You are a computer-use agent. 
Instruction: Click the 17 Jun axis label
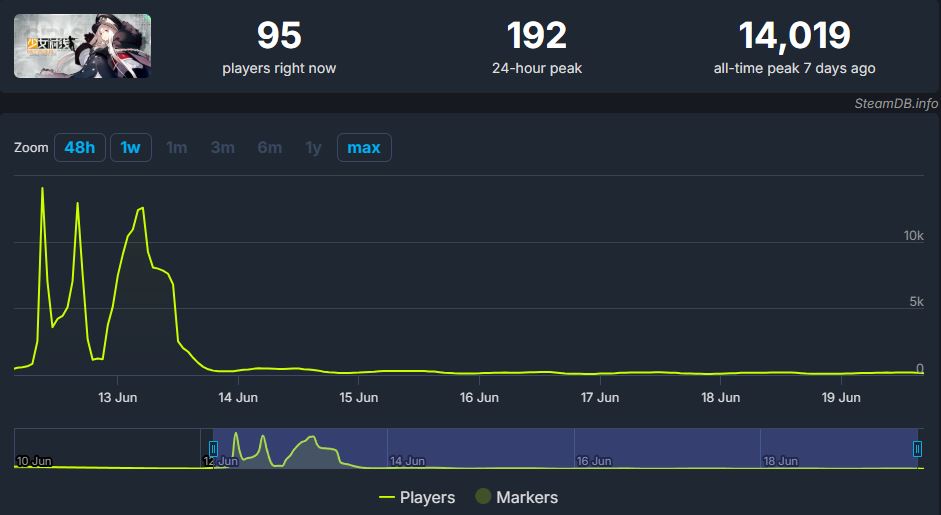tap(600, 397)
